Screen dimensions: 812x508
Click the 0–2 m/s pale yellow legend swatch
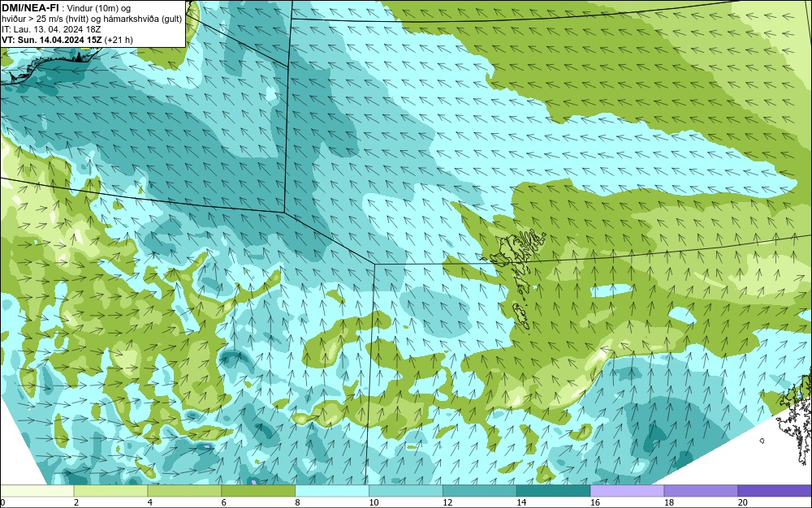click(37, 490)
